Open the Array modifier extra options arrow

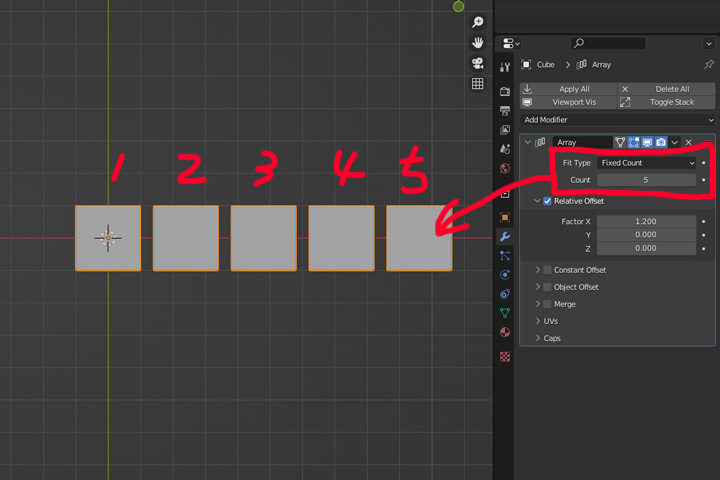pos(675,142)
